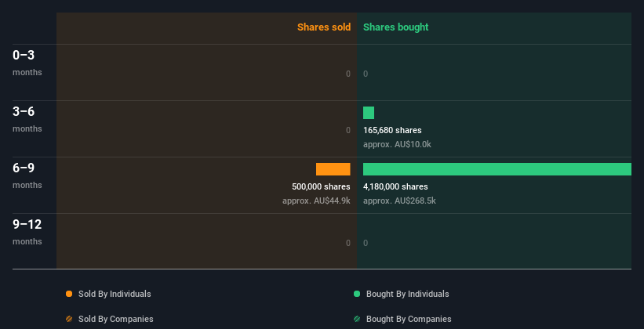Click the Shares sold column header
Viewport: 644px width, 329px height.
click(x=324, y=27)
